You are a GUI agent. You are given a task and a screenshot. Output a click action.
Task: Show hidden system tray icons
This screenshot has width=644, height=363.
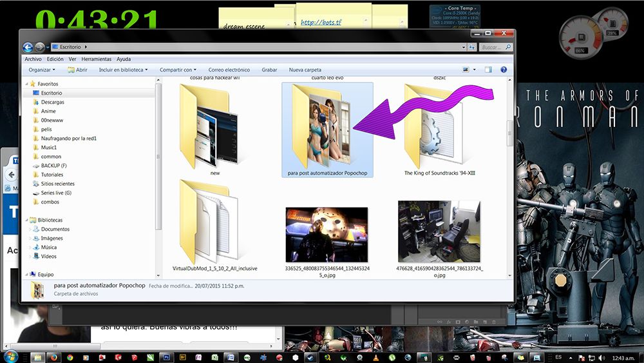pos(571,358)
